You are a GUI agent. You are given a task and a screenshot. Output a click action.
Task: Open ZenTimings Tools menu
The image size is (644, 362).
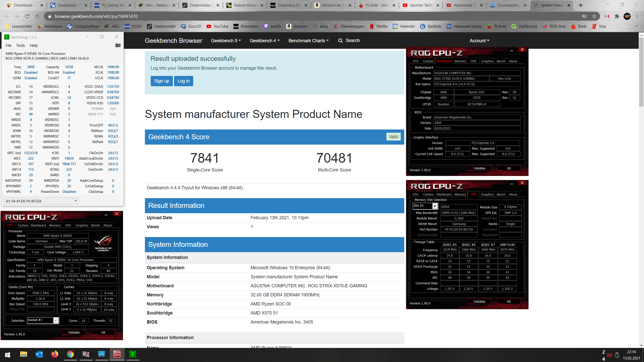click(21, 46)
